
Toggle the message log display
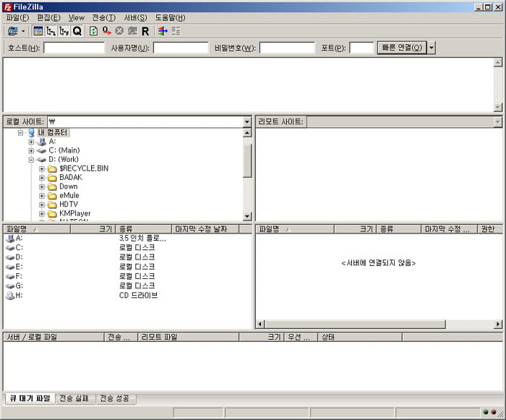coord(38,31)
